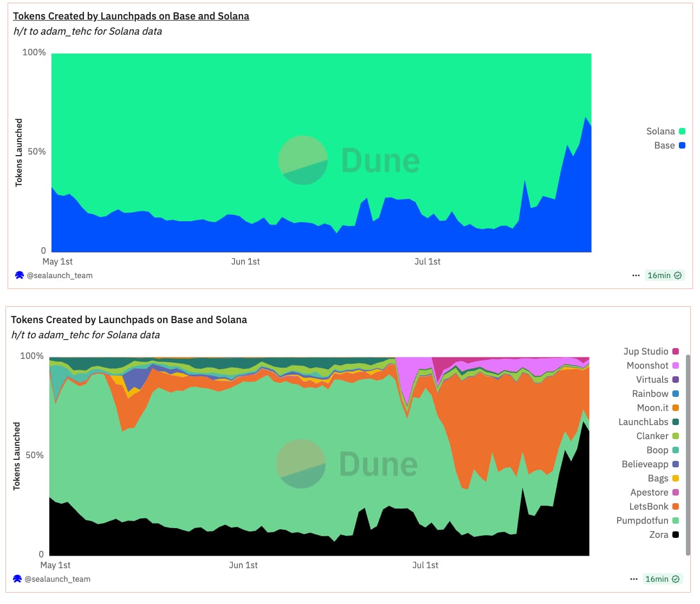The image size is (700, 604).
Task: Open the three-dot menu on bottom chart
Action: click(634, 579)
